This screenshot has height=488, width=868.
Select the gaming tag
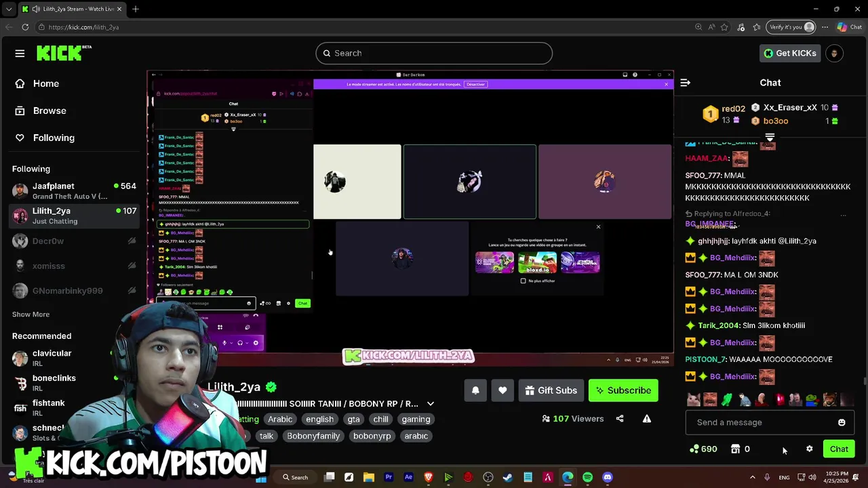click(416, 420)
